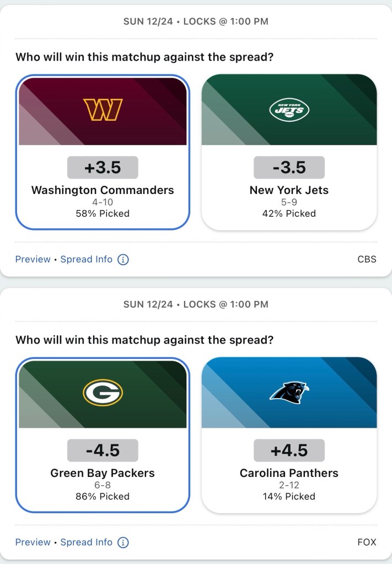392x564 pixels.
Task: Open Preview for Packers vs Panthers
Action: [33, 542]
